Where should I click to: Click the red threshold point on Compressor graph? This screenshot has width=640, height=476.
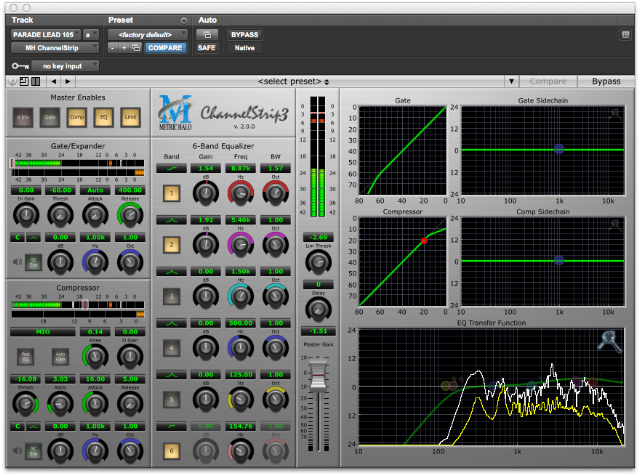(x=424, y=241)
